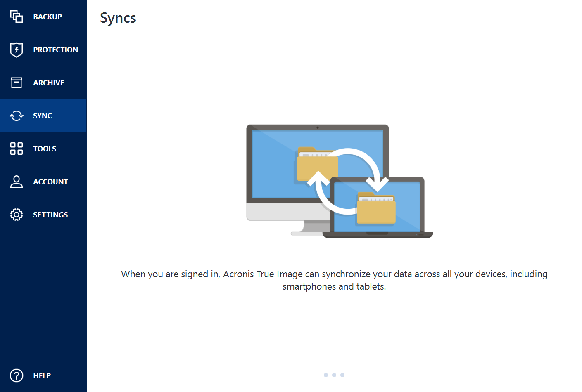This screenshot has height=392, width=582.
Task: Click the "Syncs" page heading
Action: pos(118,18)
